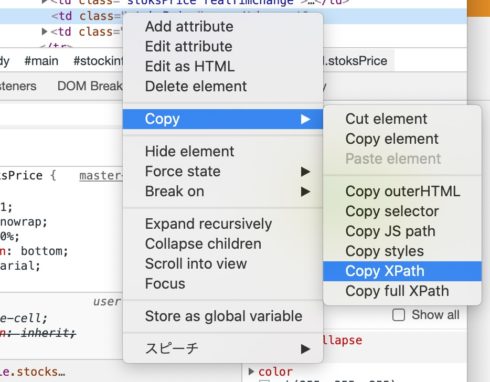490x382 pixels.
Task: Select Store as global variable
Action: [x=223, y=316]
